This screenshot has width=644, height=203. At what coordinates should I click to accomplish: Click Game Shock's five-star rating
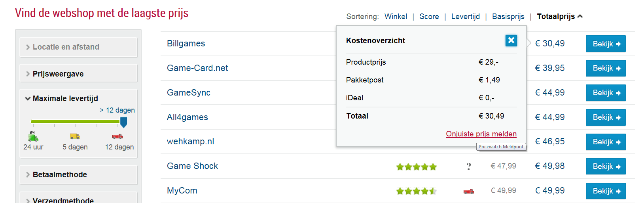click(417, 167)
